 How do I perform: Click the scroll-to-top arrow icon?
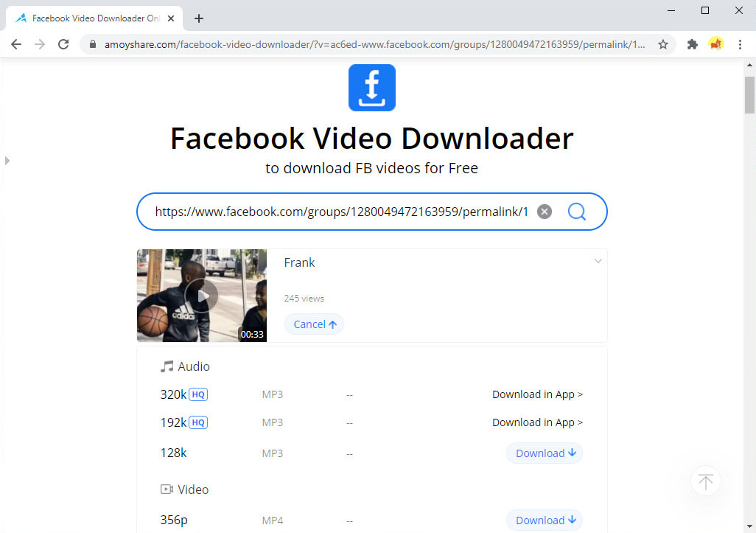click(705, 481)
